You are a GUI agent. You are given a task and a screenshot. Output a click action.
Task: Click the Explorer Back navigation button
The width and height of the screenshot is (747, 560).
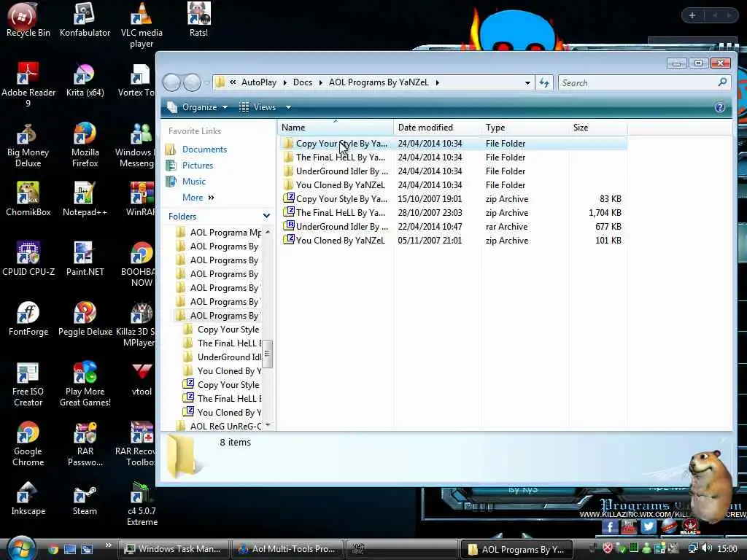[x=172, y=83]
